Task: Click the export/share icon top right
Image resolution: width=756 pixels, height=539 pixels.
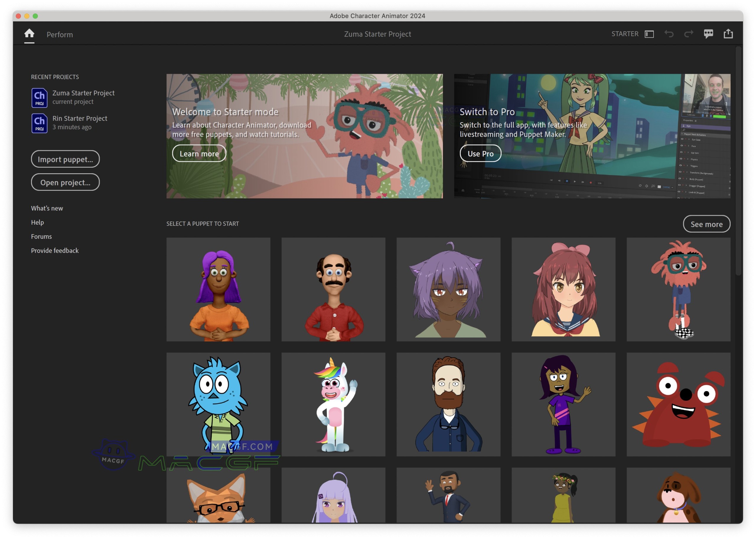Action: 729,34
